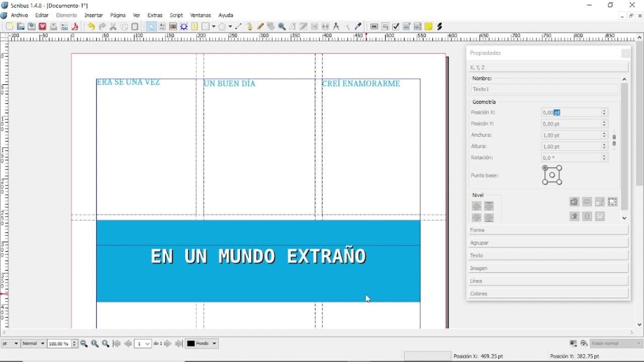Open the Ayuda menu

226,16
